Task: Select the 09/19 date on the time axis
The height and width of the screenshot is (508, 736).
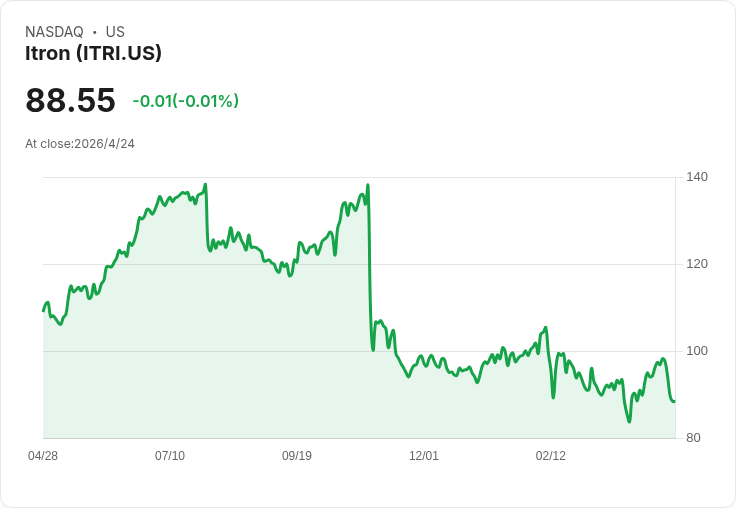Action: coord(297,456)
